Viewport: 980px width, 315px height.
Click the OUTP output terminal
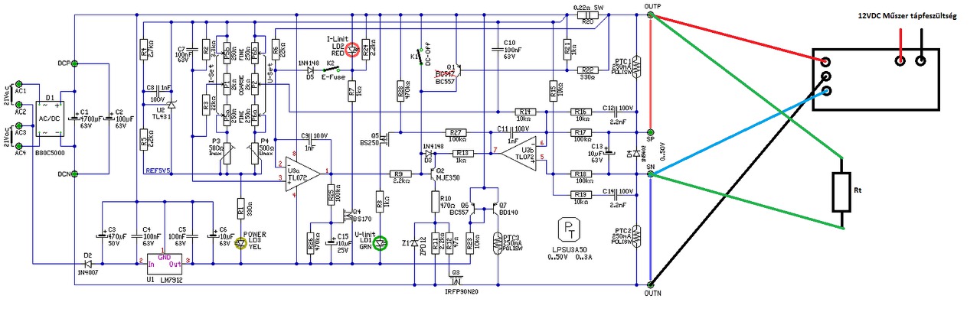[650, 16]
